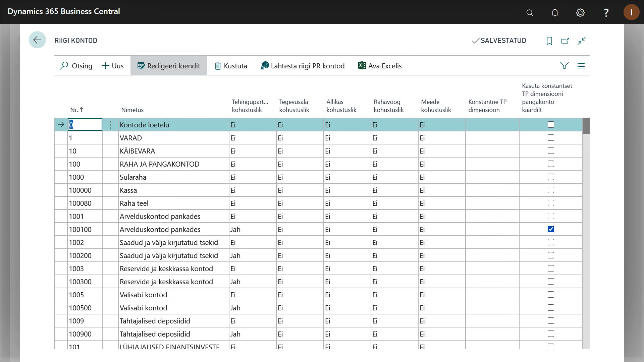Select the Raha teel name cell
The width and height of the screenshot is (644, 362).
[x=174, y=203]
